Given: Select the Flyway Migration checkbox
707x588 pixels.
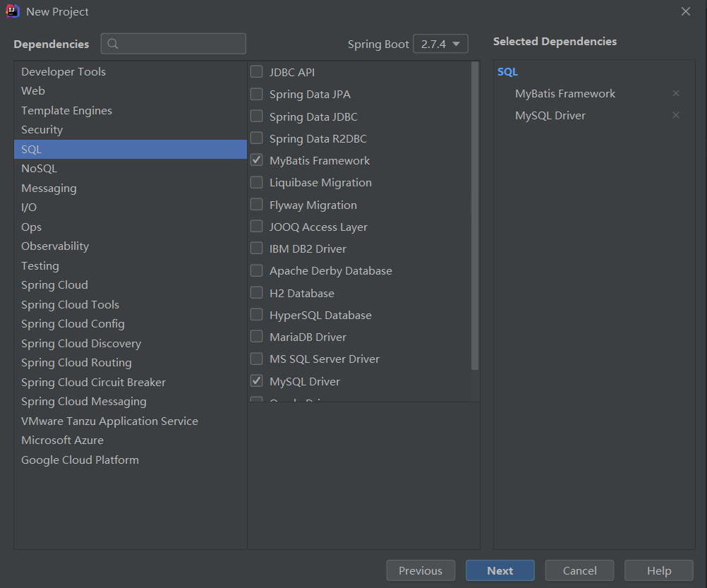Looking at the screenshot, I should click(x=257, y=204).
